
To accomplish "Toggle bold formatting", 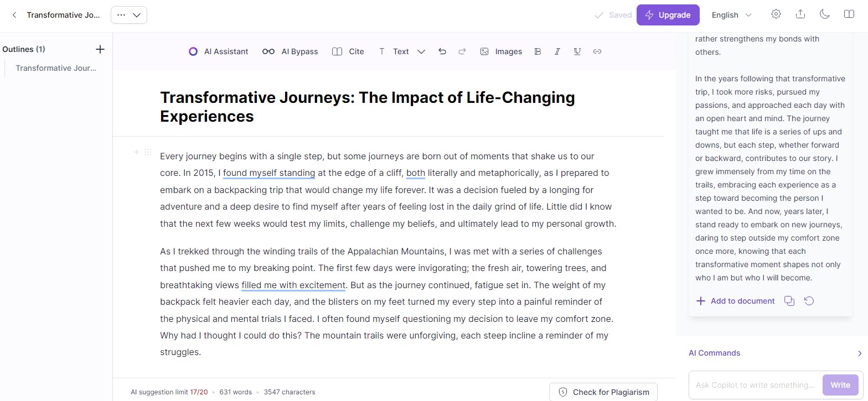I will [537, 51].
